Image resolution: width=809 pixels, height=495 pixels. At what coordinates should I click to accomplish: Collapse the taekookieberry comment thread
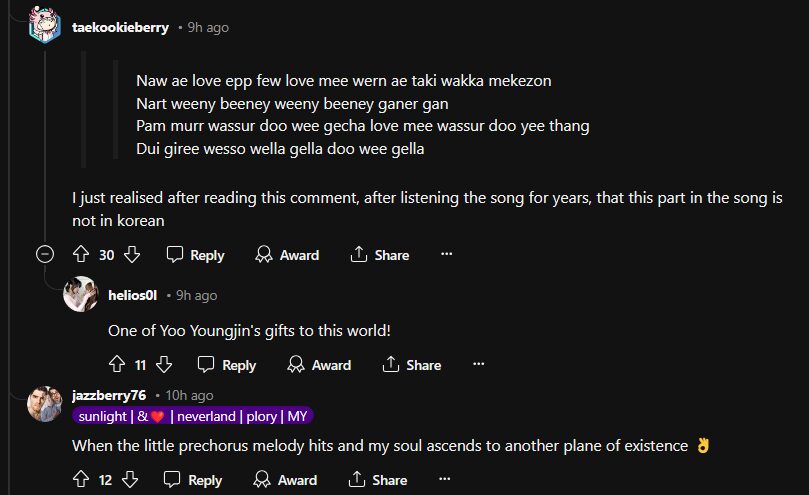[x=45, y=254]
